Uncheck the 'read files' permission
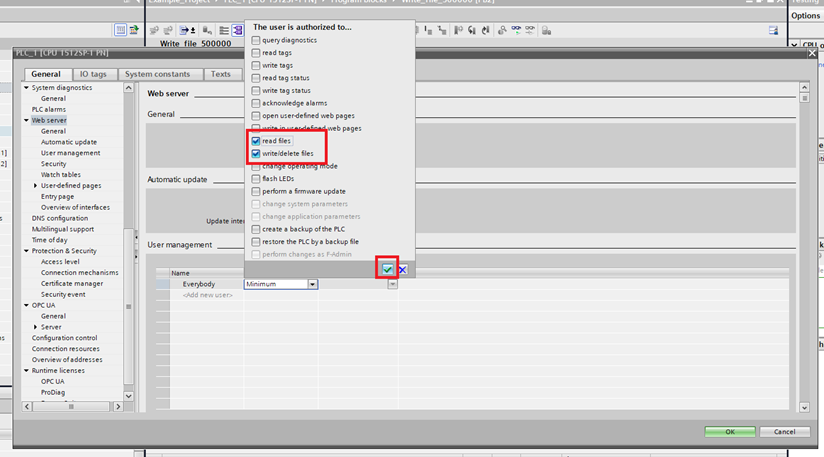Screen dimensions: 824x457 click(256, 141)
